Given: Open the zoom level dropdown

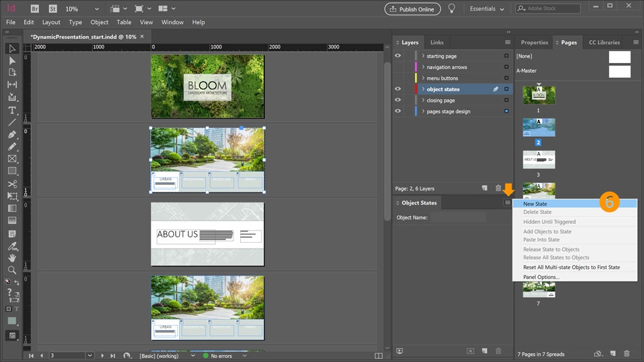Looking at the screenshot, I should (97, 9).
